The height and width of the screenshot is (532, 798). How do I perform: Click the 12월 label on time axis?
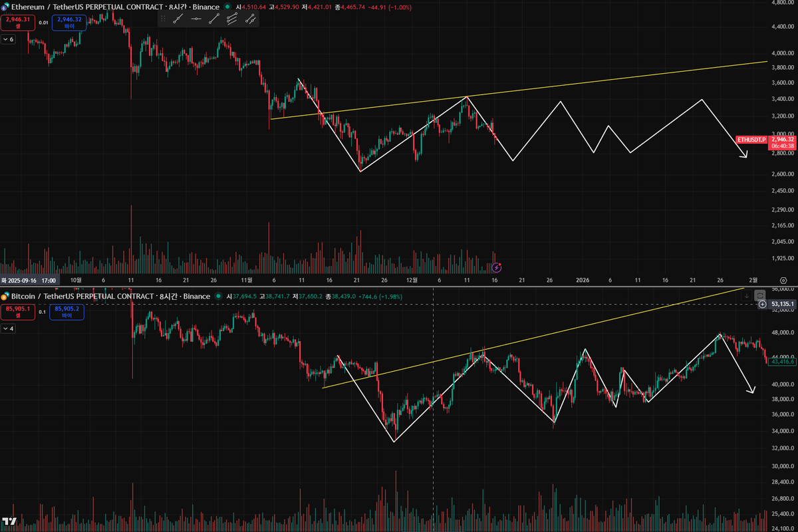pos(413,280)
